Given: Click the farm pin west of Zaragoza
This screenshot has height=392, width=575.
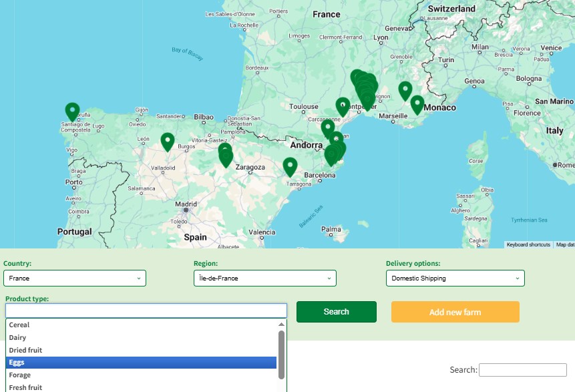Looking at the screenshot, I should pos(226,156).
